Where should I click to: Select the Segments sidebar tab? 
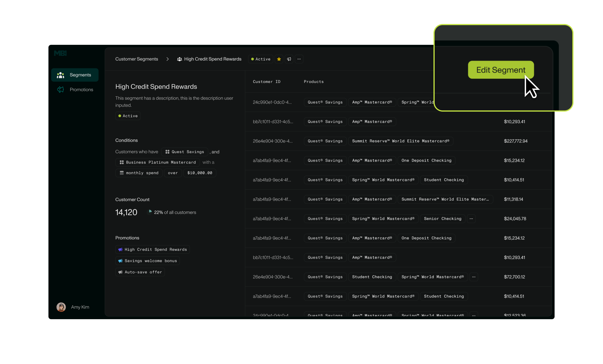coord(80,75)
